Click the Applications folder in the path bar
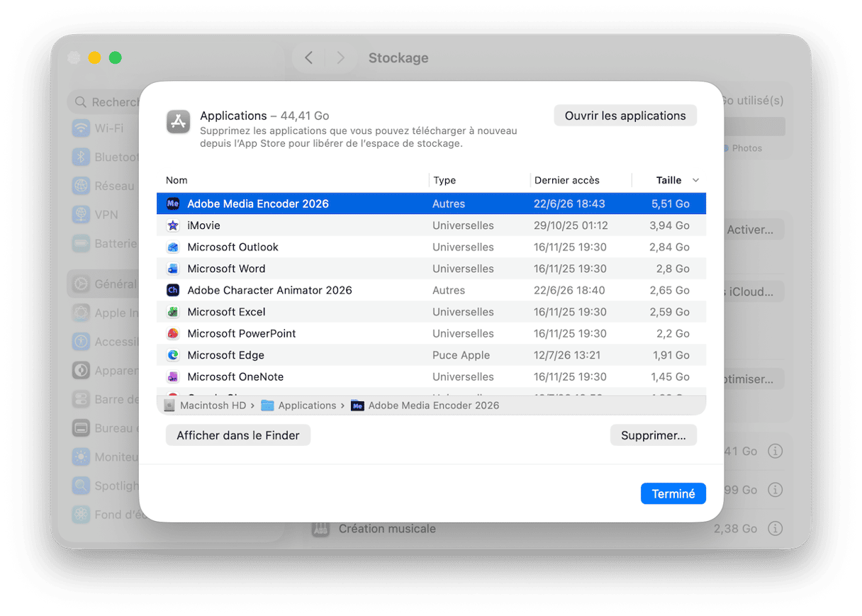Image resolution: width=862 pixels, height=616 pixels. 298,405
